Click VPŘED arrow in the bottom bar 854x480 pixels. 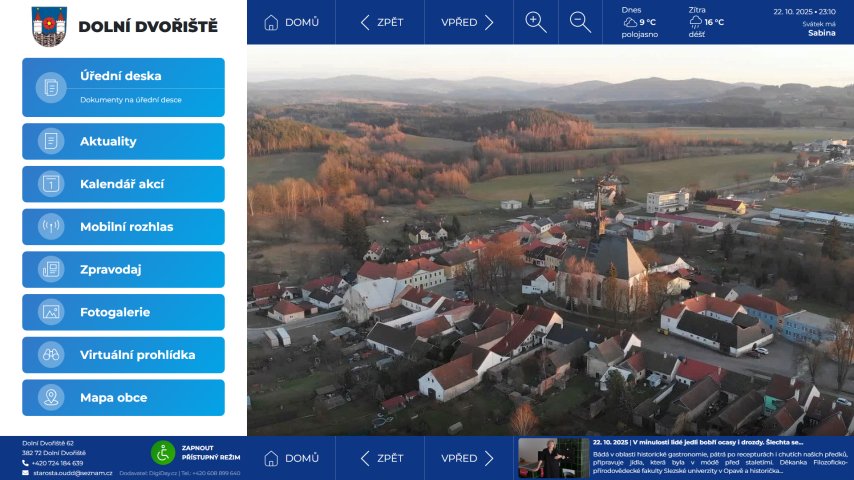click(468, 458)
